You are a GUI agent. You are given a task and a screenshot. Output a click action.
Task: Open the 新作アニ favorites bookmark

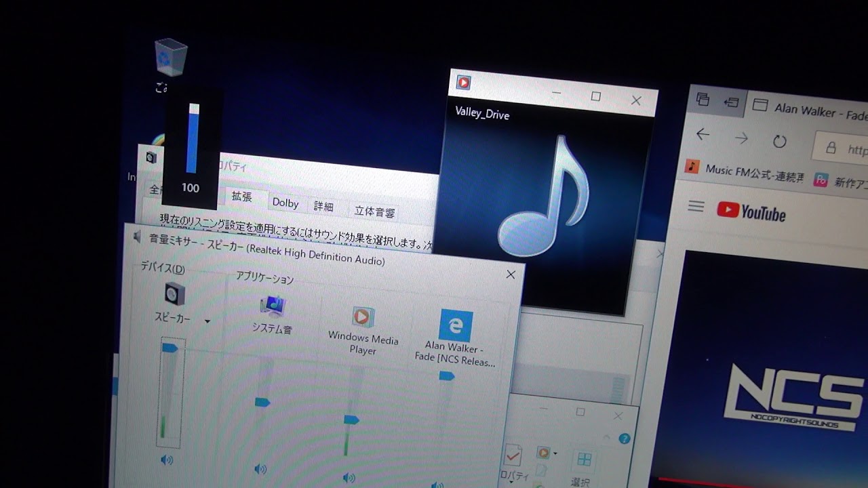click(841, 180)
